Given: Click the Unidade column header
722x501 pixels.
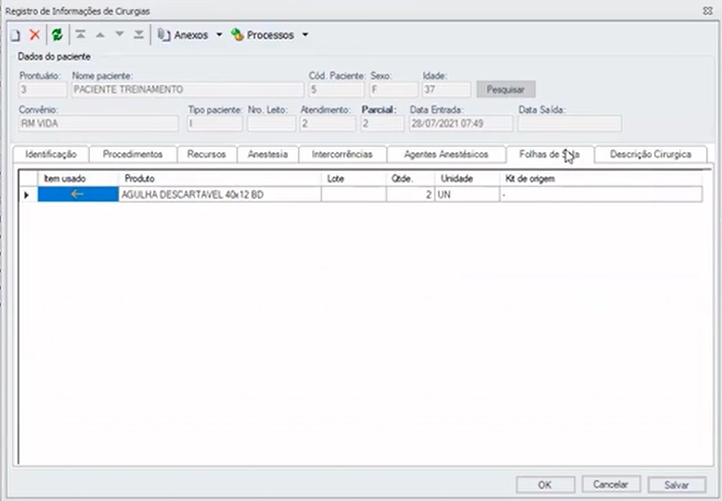Looking at the screenshot, I should pyautogui.click(x=467, y=179).
